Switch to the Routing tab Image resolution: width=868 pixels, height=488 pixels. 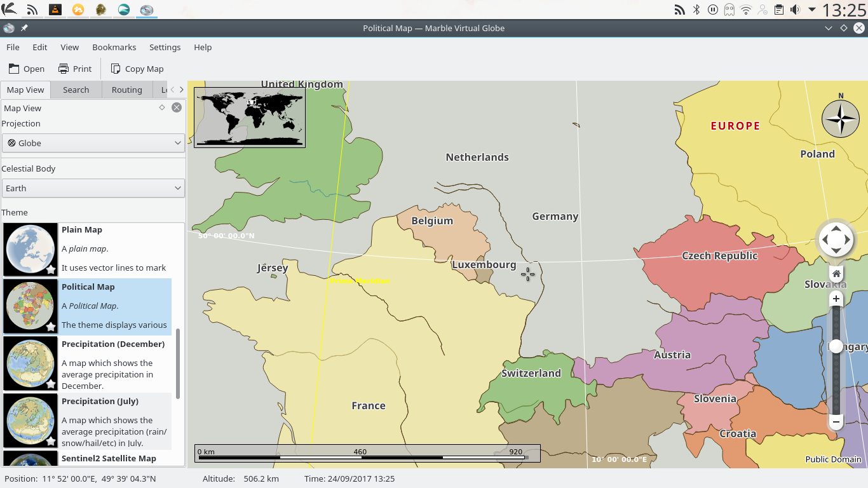pos(127,90)
